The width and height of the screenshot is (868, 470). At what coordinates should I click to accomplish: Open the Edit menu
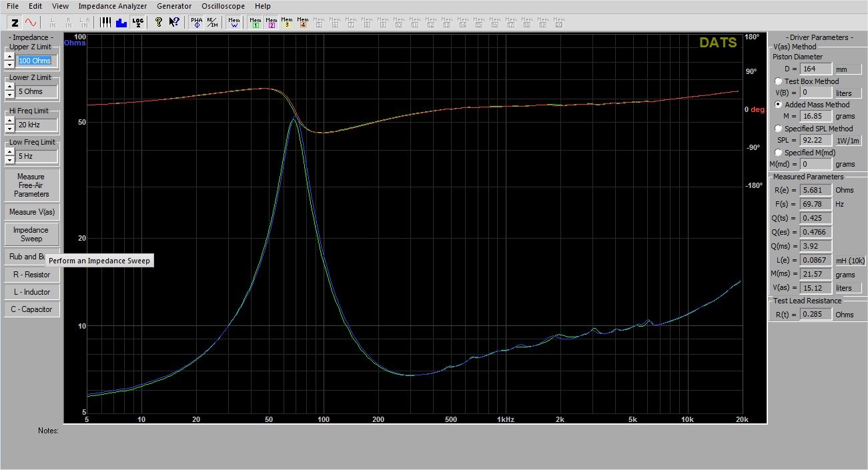coord(35,6)
